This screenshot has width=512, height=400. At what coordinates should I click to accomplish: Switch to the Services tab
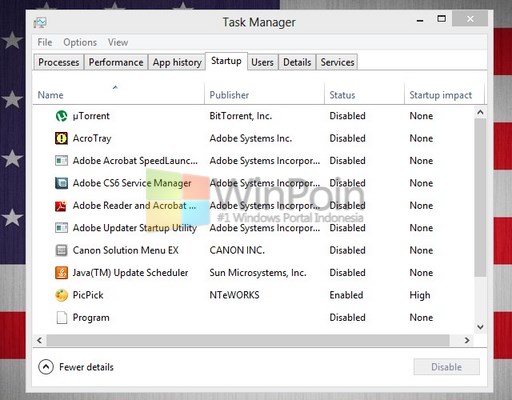tap(337, 62)
